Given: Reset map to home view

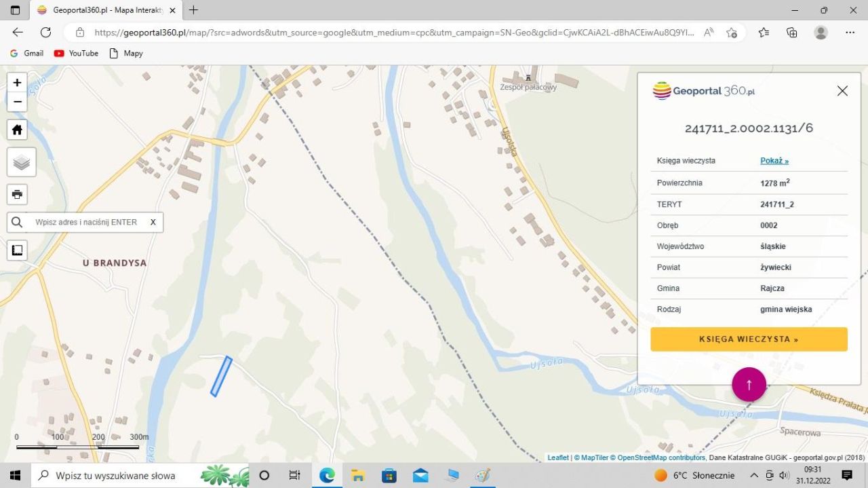Looking at the screenshot, I should (17, 130).
